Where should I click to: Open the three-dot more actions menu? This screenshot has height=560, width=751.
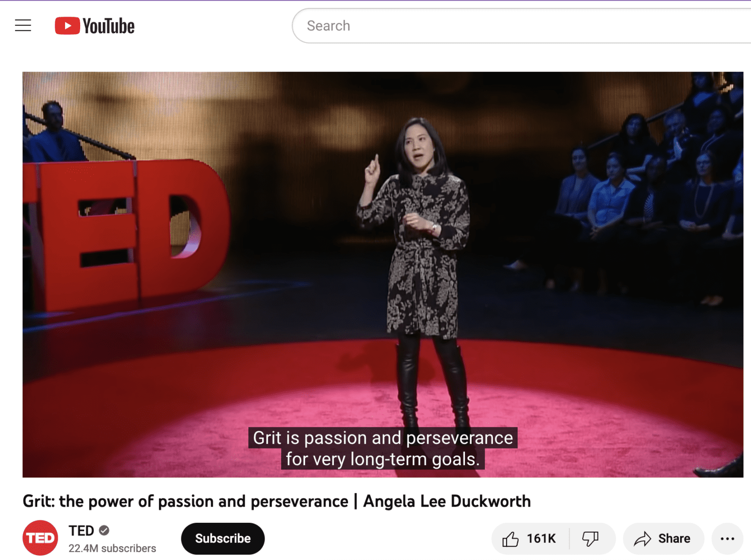[727, 539]
